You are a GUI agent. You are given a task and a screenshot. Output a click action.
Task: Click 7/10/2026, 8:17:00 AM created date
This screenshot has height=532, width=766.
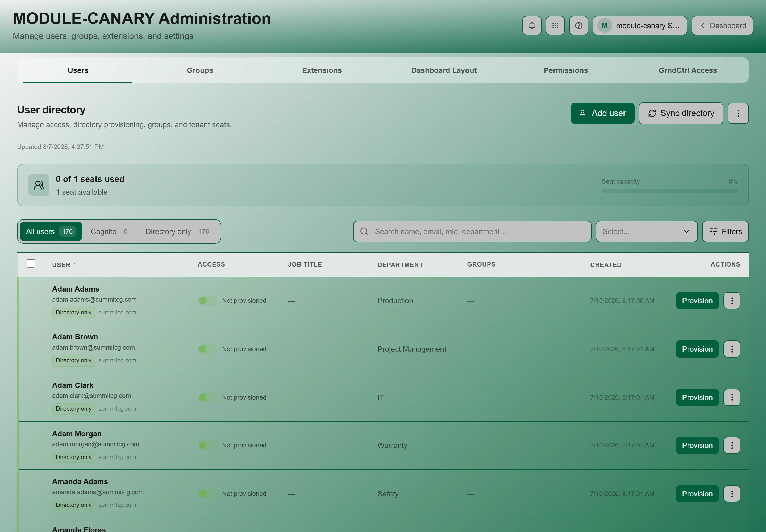point(622,301)
